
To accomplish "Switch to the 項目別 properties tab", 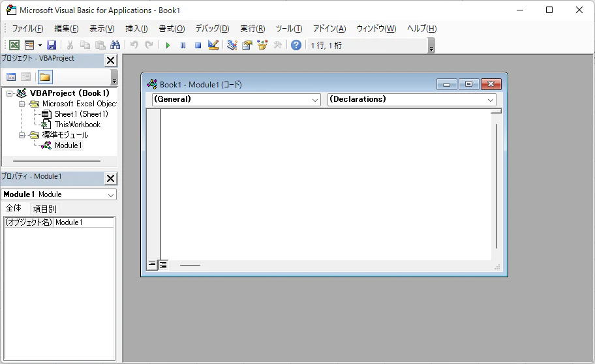I will [44, 209].
